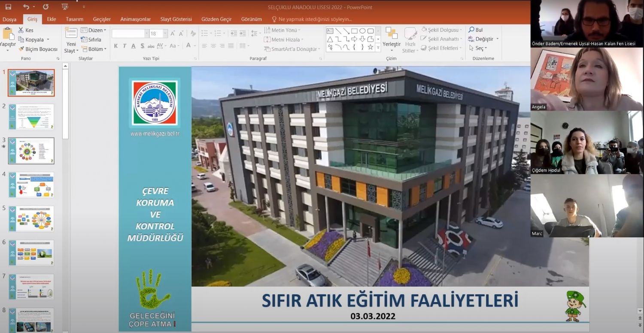Select the oval shape in shapes gallery

[362, 31]
